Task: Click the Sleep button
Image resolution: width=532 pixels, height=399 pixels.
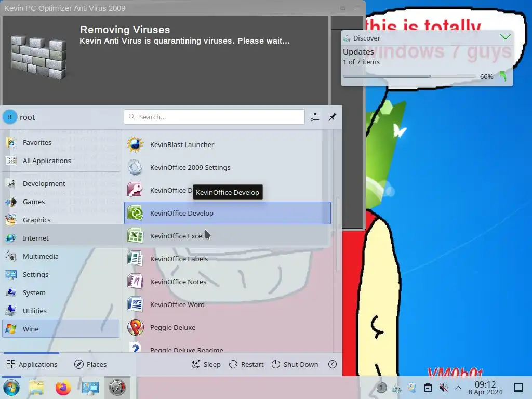Action: [206, 364]
